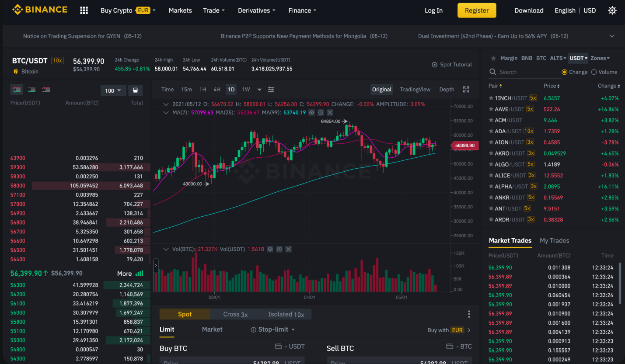Viewport: 625px width, 364px height.
Task: Select the 4H time interval
Action: click(x=217, y=90)
